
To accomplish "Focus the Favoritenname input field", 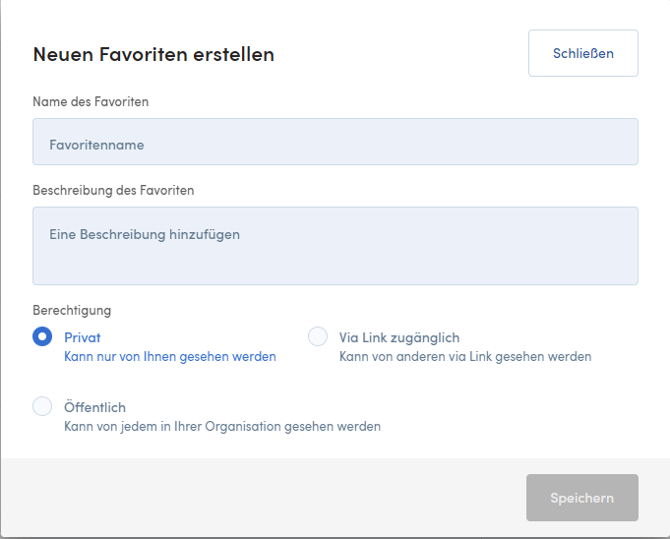I will pos(335,142).
